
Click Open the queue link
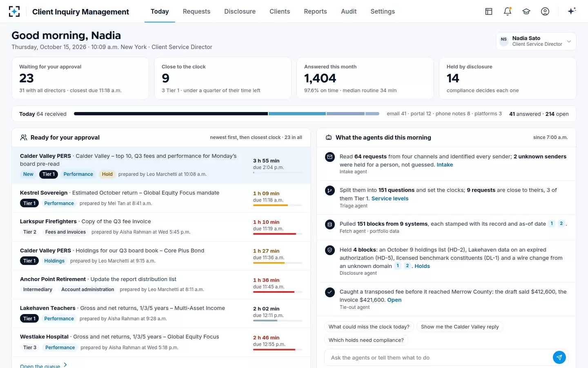coord(40,366)
